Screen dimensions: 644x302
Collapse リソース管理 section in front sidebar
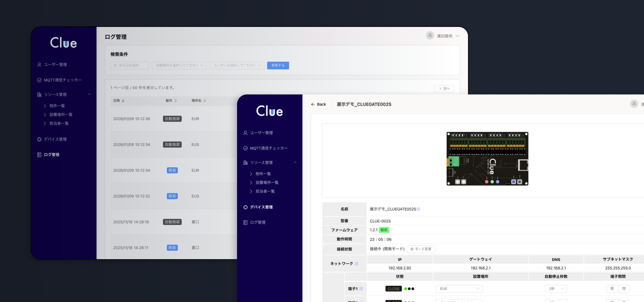click(295, 163)
